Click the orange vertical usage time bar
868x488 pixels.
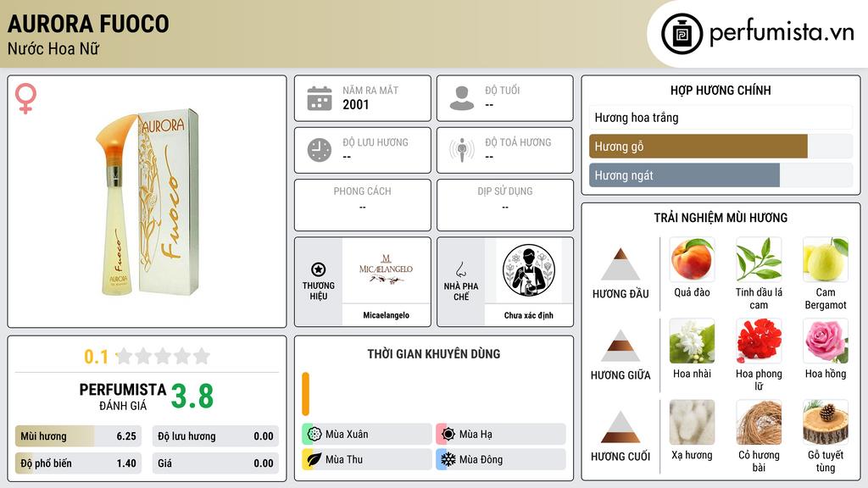coord(305,394)
